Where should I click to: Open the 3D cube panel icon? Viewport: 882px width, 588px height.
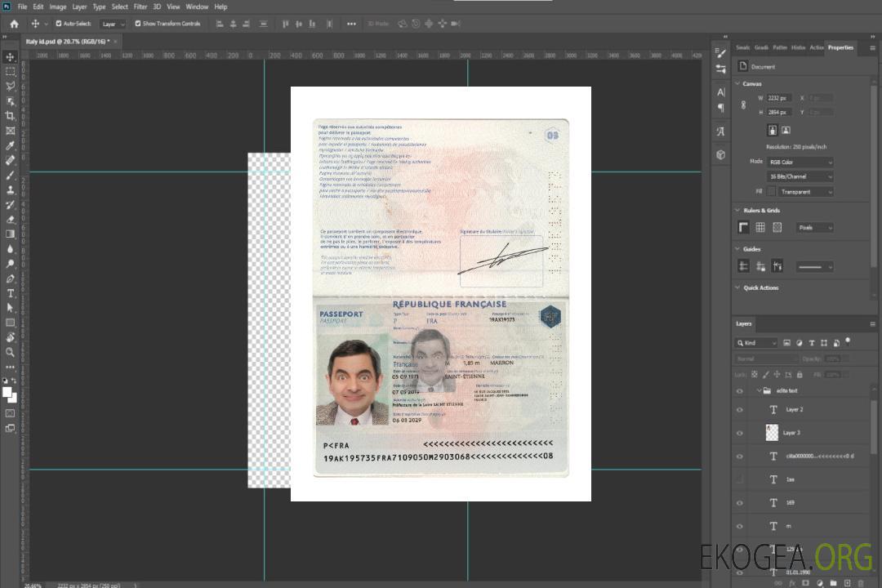tap(720, 154)
